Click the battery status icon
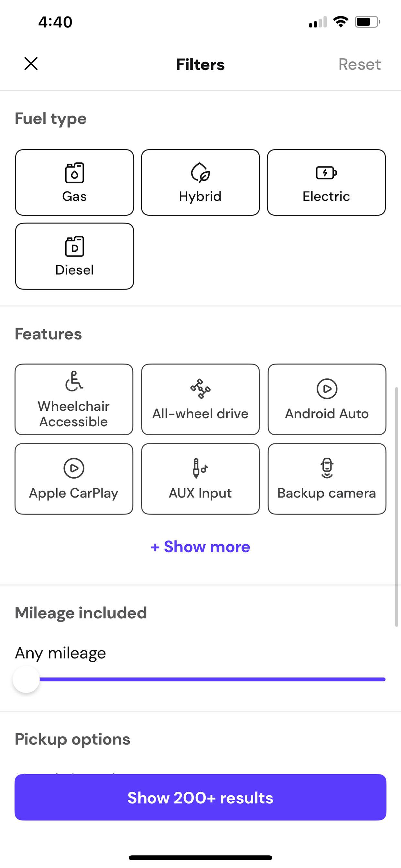This screenshot has height=868, width=401. point(367,22)
